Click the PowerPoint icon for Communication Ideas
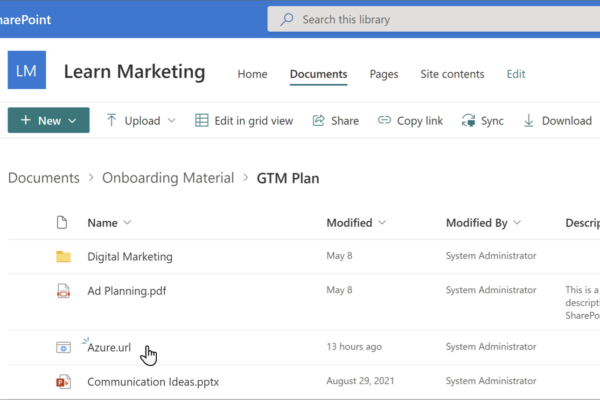This screenshot has width=600, height=400. pos(64,382)
